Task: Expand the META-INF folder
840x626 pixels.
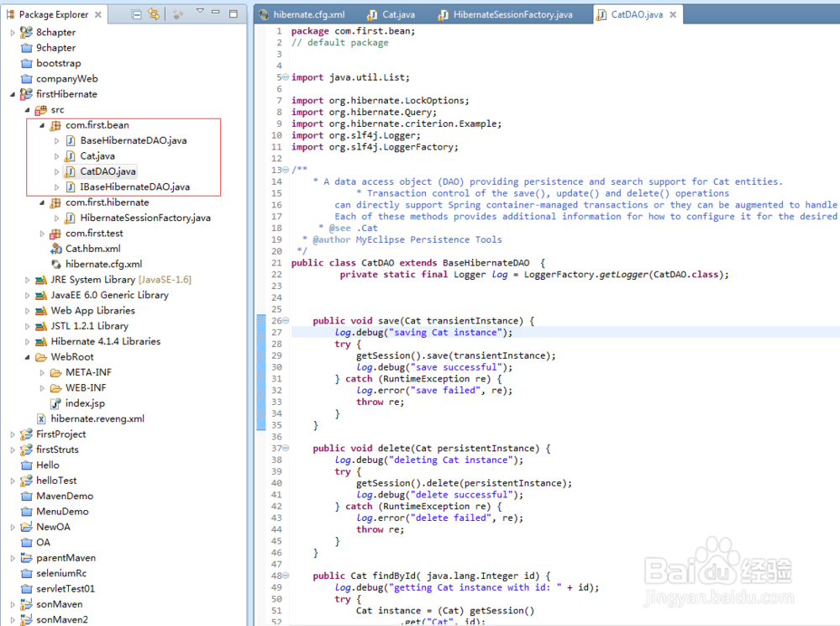Action: (x=42, y=372)
